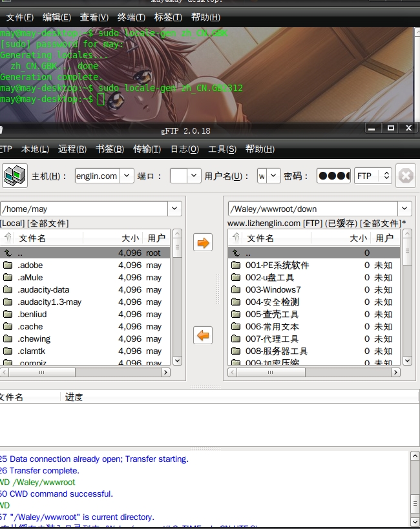Open the 书签(B) bookmarks menu
Screen dimensions: 420x529
[110, 149]
